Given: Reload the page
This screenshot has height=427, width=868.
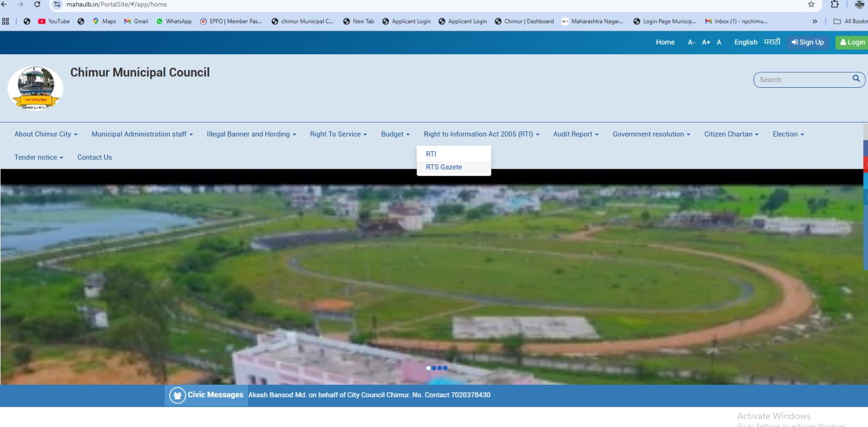Looking at the screenshot, I should click(x=37, y=4).
